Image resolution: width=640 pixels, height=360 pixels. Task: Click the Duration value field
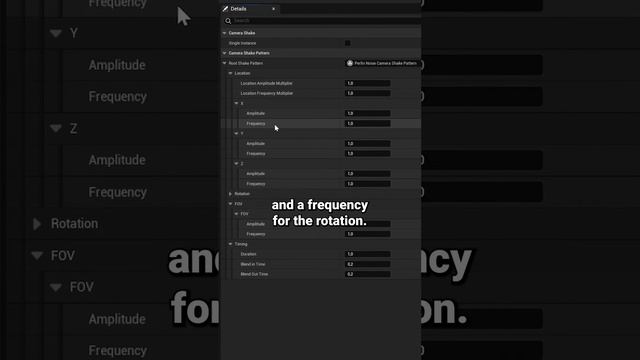[x=368, y=254]
